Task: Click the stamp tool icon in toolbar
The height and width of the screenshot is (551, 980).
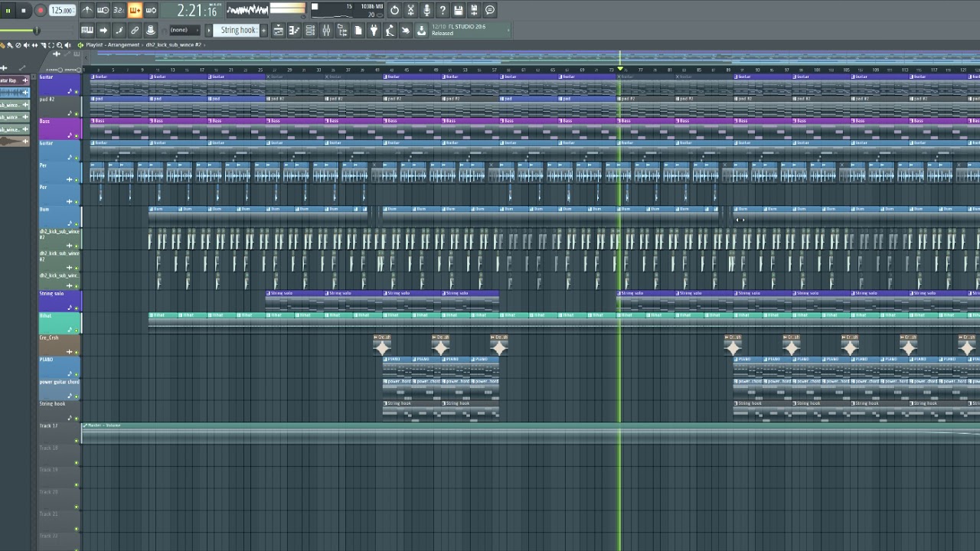Action: click(151, 30)
